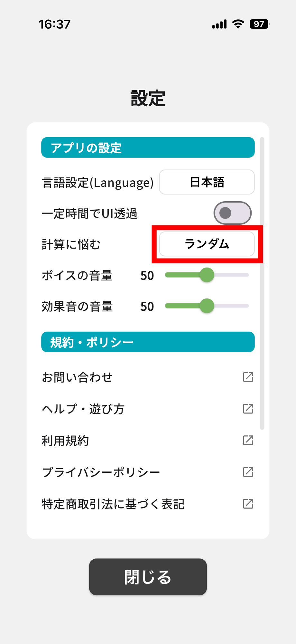Tap the cellular signal bars icon
Viewport: 296px width, 644px height.
pyautogui.click(x=219, y=24)
